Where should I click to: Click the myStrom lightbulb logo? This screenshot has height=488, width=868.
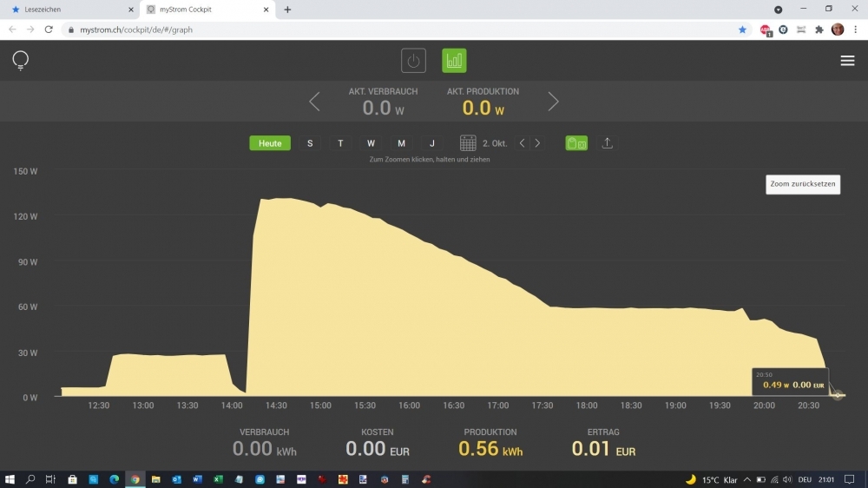[21, 61]
